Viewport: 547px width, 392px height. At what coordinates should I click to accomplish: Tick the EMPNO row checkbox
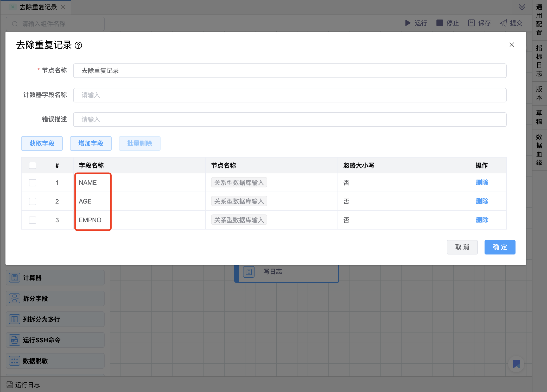click(x=33, y=220)
